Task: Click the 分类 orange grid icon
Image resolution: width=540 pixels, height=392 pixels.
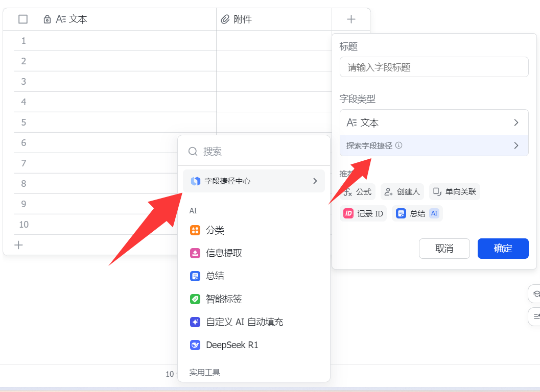Action: point(195,230)
